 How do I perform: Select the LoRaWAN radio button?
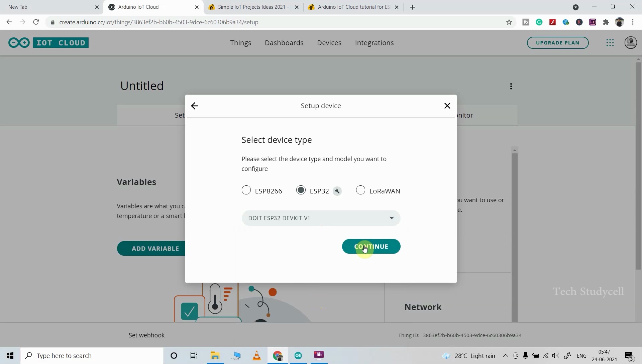[360, 190]
